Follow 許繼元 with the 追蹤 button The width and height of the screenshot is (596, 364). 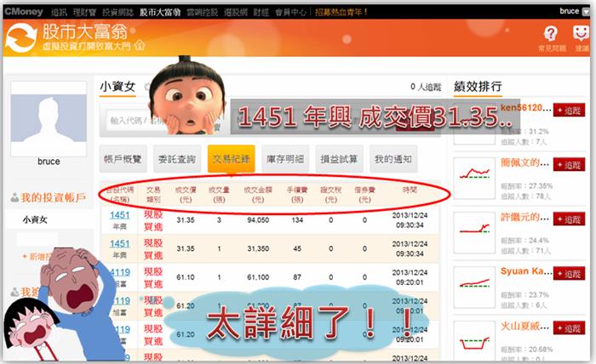tap(569, 219)
